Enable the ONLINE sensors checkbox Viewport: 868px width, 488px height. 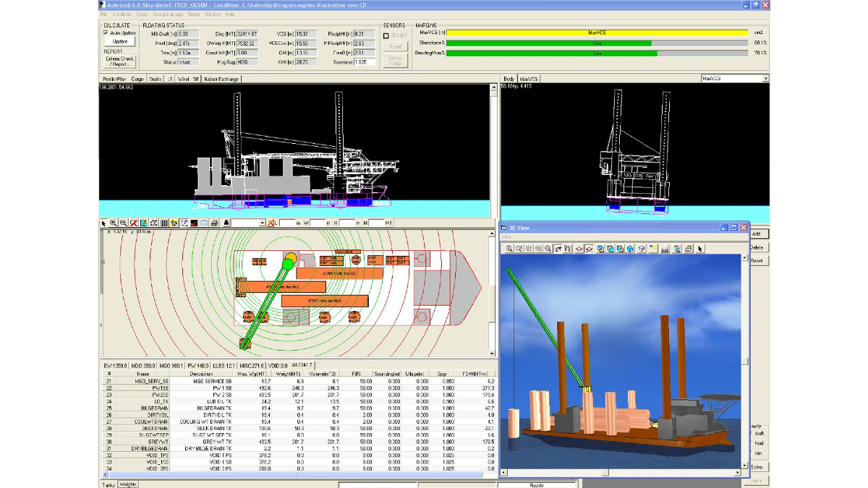coord(386,35)
